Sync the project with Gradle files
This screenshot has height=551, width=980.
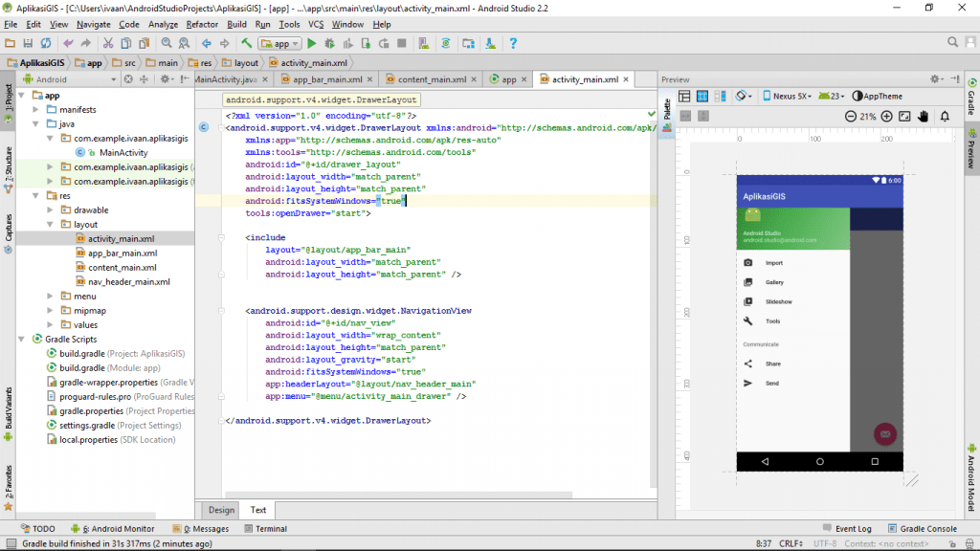445,43
